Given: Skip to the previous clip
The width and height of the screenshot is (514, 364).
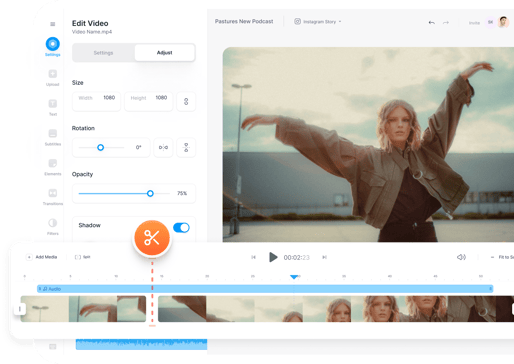Looking at the screenshot, I should (x=253, y=257).
